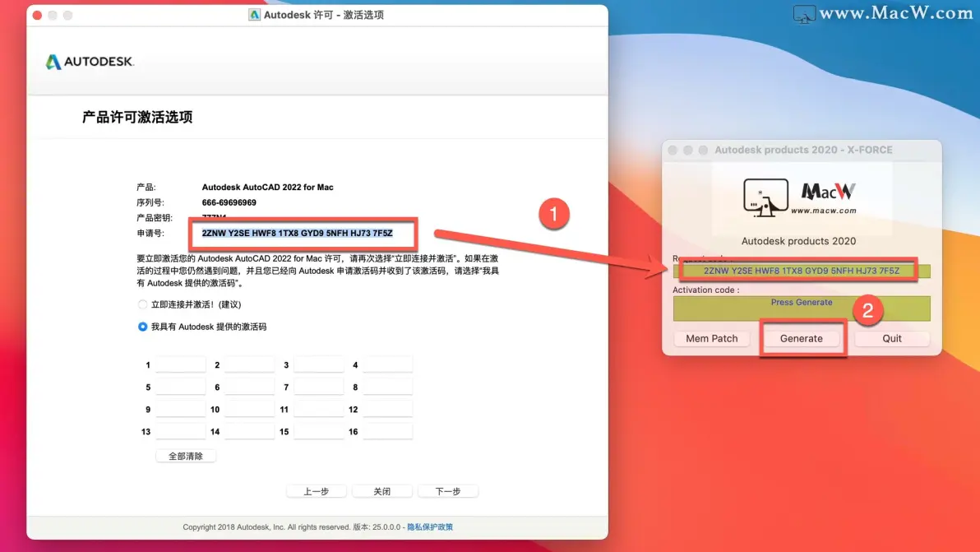Focus activation code field 7
The image size is (980, 552).
319,387
